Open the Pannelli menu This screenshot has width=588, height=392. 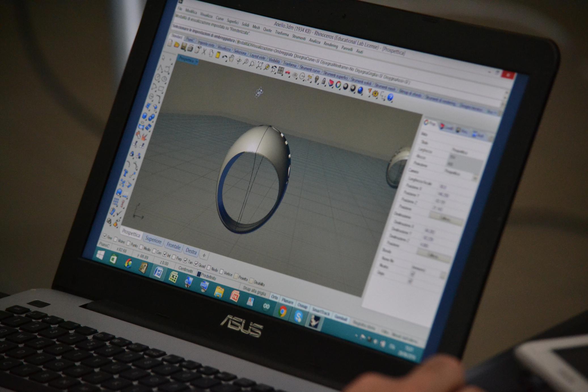[347, 48]
